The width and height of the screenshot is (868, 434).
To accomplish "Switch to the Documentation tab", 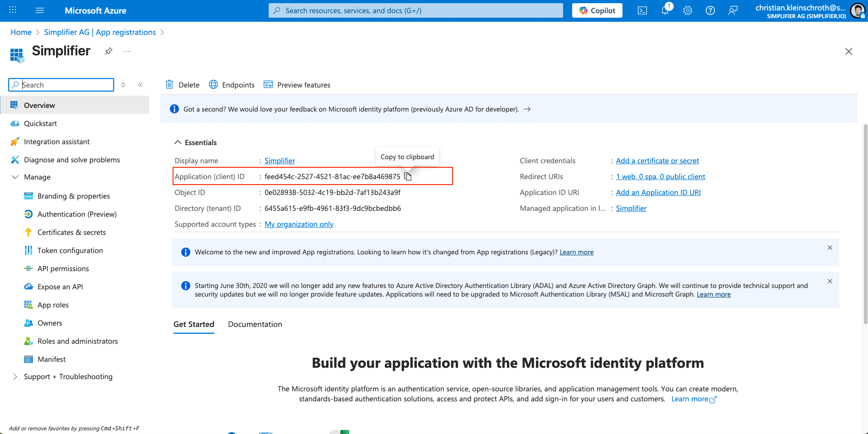I will coord(255,324).
